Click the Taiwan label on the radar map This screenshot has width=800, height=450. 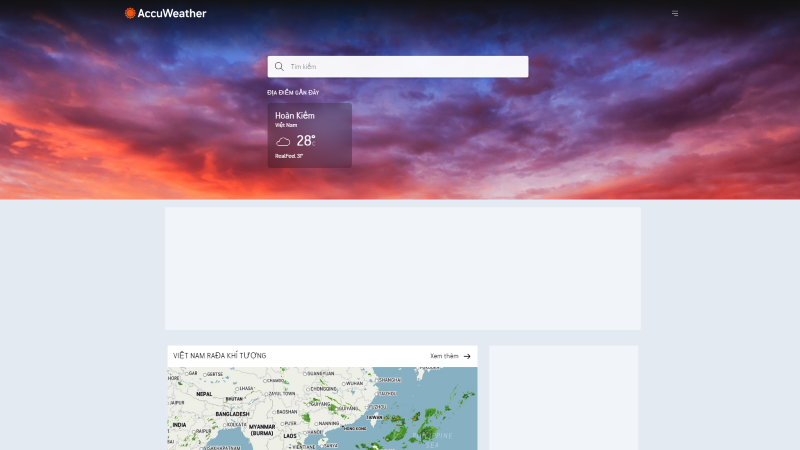(374, 417)
